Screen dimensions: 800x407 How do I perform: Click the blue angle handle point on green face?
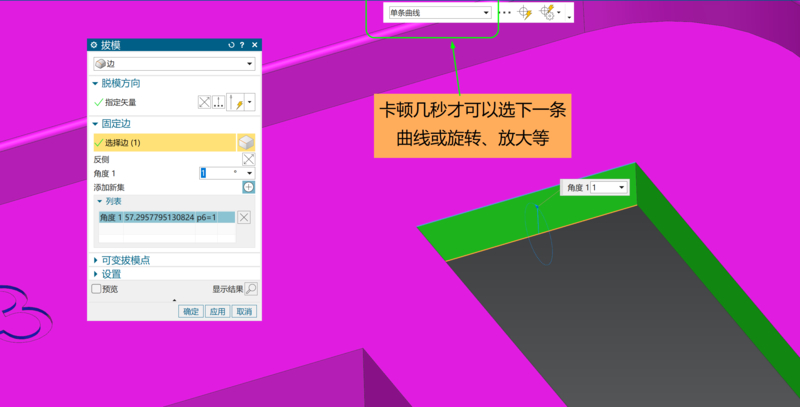[537, 206]
